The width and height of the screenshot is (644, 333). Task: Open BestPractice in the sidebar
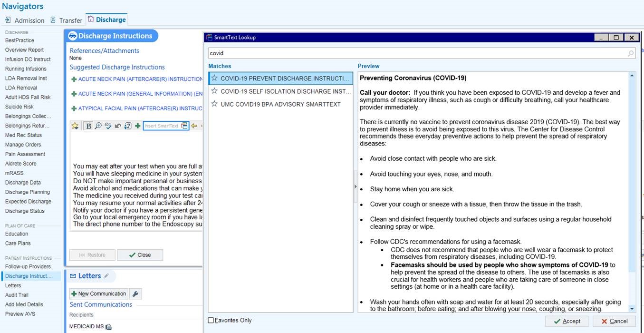19,40
